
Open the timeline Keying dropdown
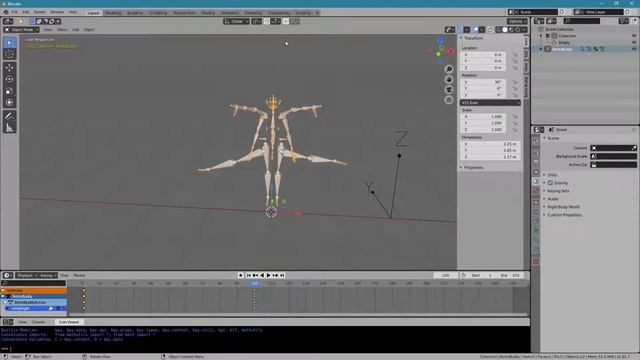pyautogui.click(x=48, y=276)
